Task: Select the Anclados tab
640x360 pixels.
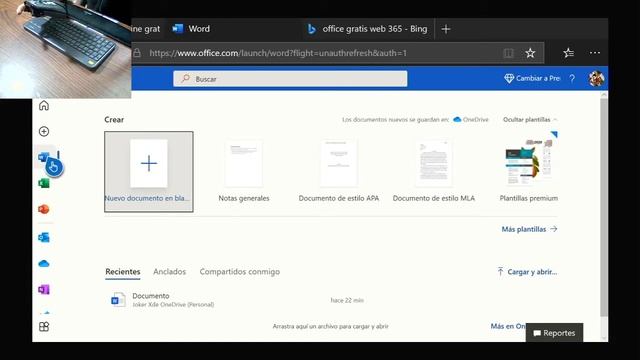Action: point(169,272)
